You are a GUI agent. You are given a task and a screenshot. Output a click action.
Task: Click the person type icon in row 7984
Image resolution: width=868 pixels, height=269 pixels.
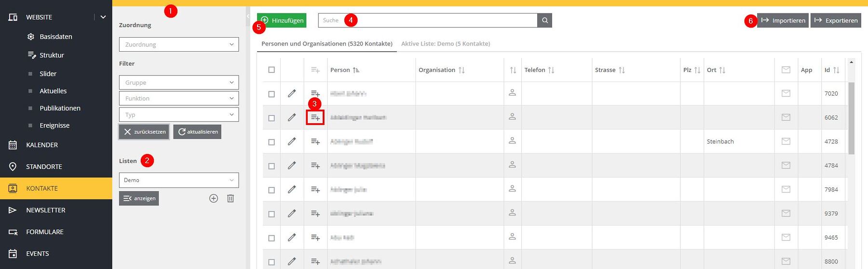512,189
